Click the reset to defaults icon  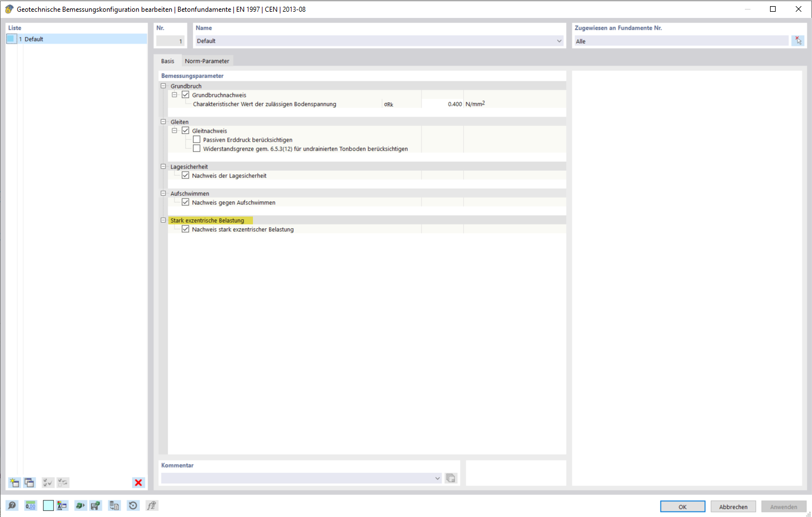click(133, 506)
